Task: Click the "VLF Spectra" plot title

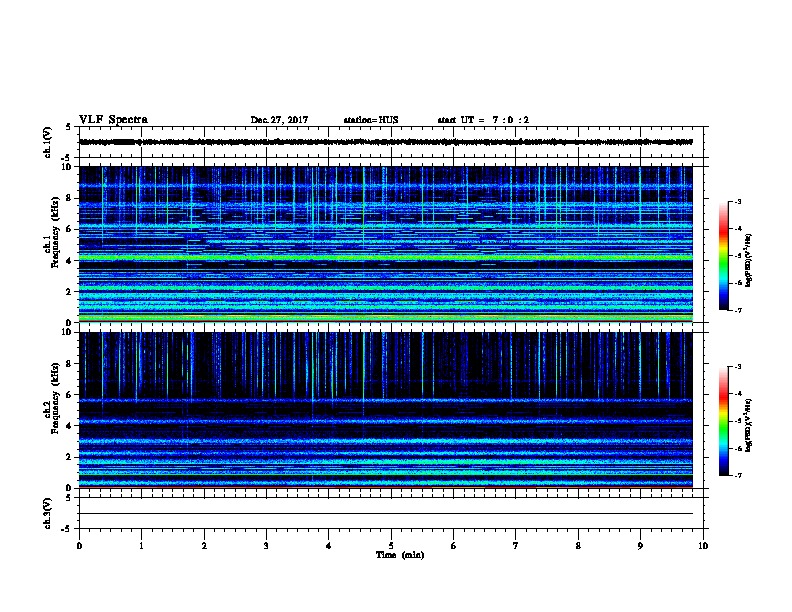Action: 113,120
